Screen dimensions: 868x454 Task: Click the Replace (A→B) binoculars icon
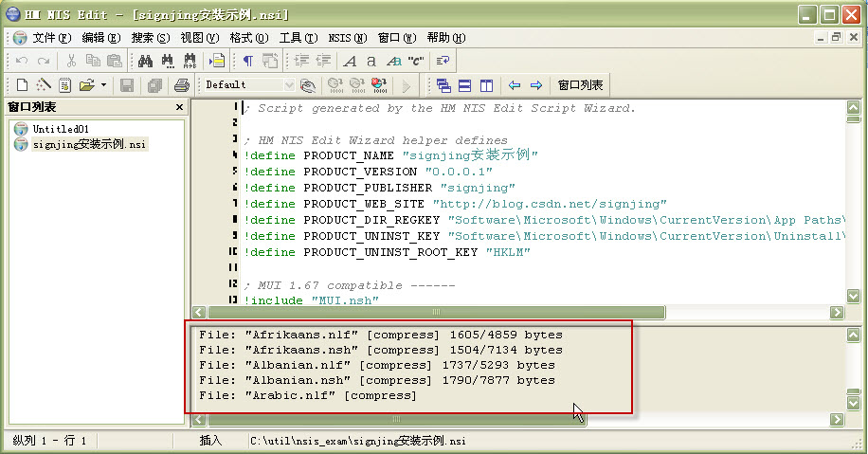(x=190, y=61)
